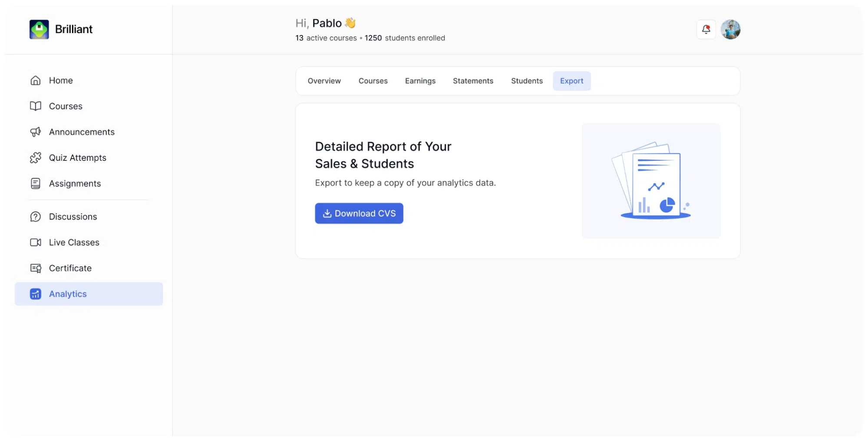
Task: Open the Earnings tab
Action: tap(420, 81)
